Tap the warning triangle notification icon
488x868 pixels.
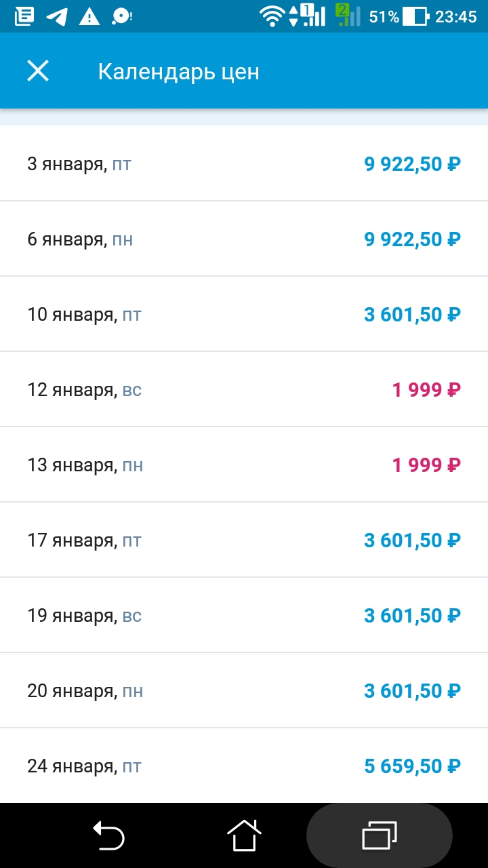coord(89,16)
